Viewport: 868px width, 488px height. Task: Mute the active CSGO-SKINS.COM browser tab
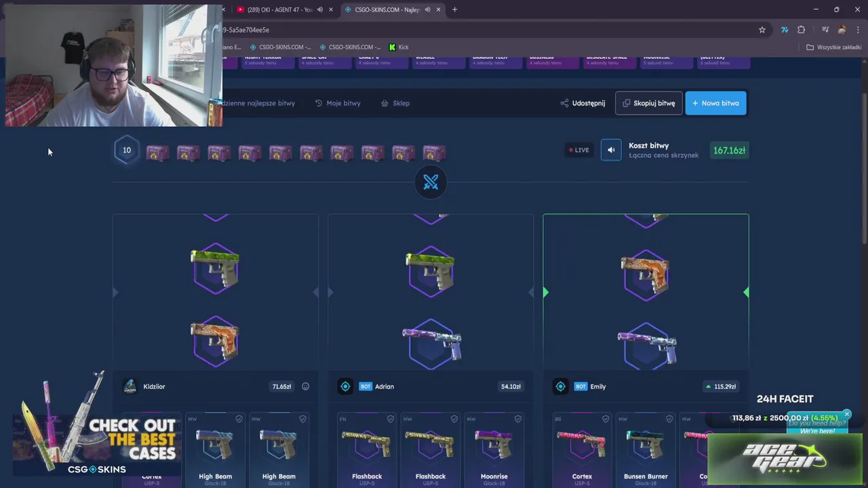(427, 9)
